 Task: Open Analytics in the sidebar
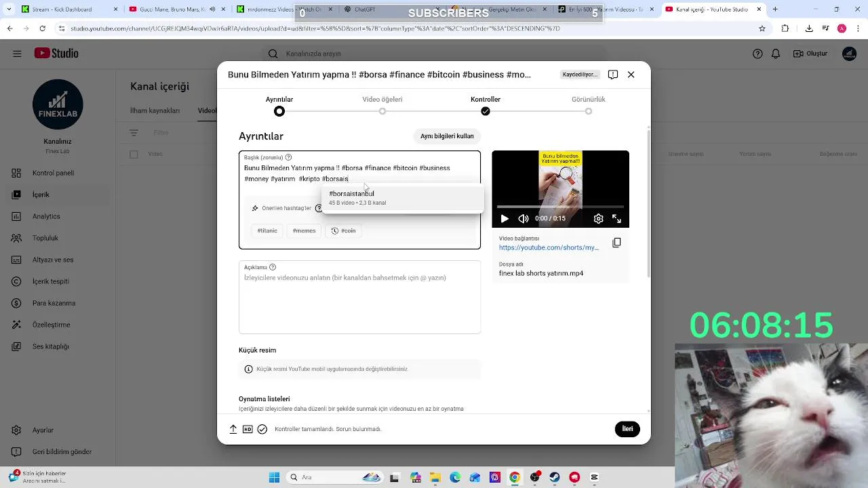pyautogui.click(x=46, y=216)
